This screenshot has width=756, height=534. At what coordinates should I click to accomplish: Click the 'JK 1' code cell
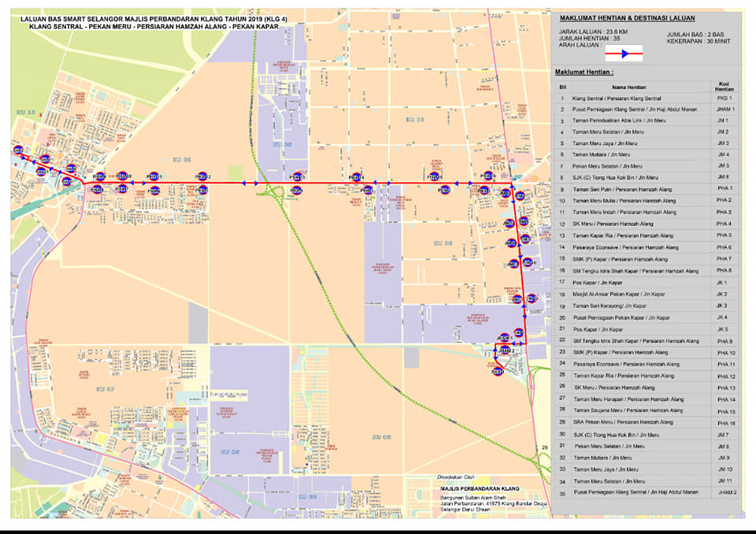721,282
